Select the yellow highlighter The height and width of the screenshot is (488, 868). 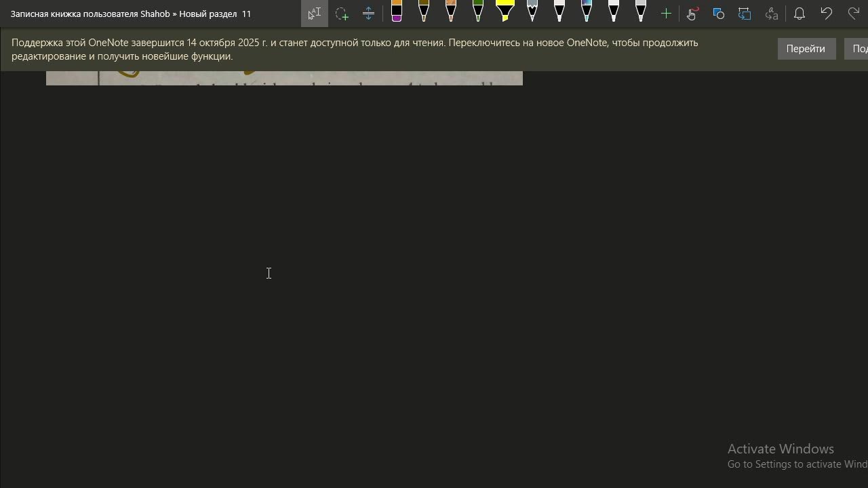[x=505, y=12]
